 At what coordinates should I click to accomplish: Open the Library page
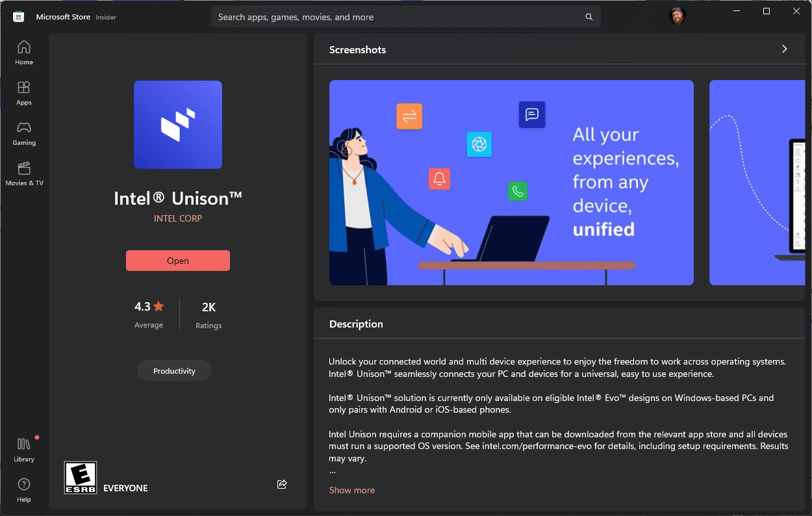pos(24,450)
